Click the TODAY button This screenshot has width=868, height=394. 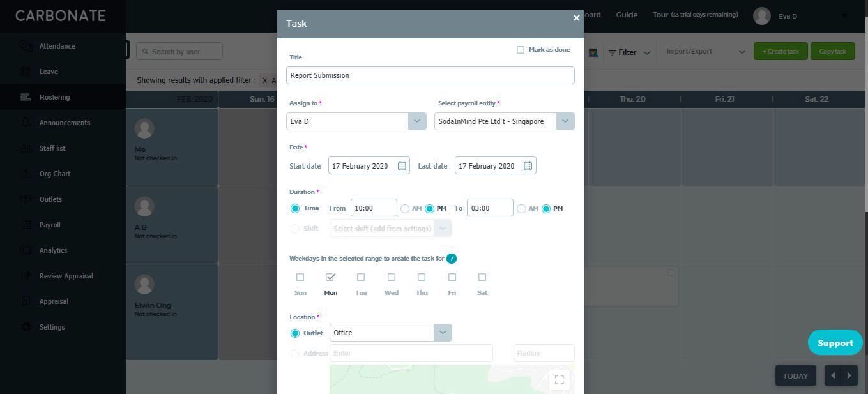tap(795, 375)
